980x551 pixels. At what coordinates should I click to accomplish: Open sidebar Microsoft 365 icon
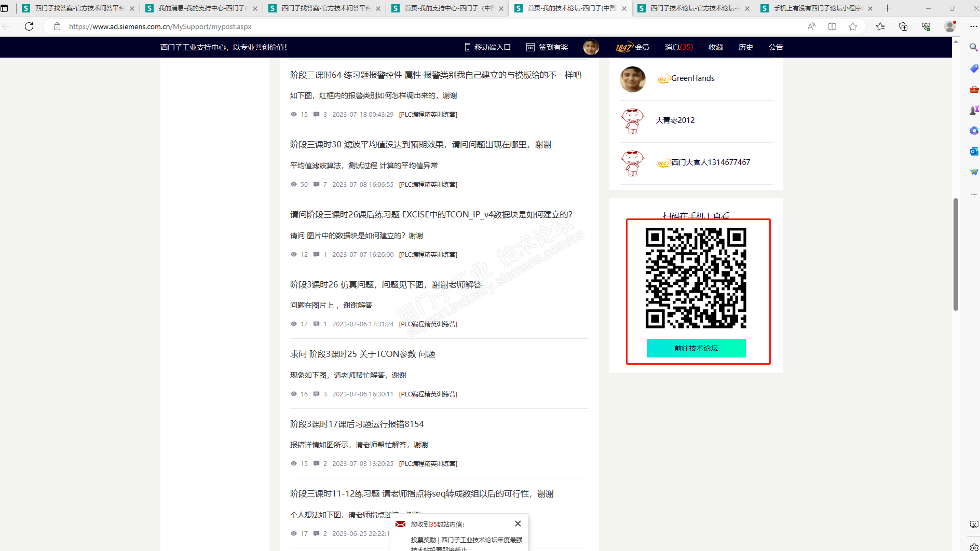[x=974, y=131]
